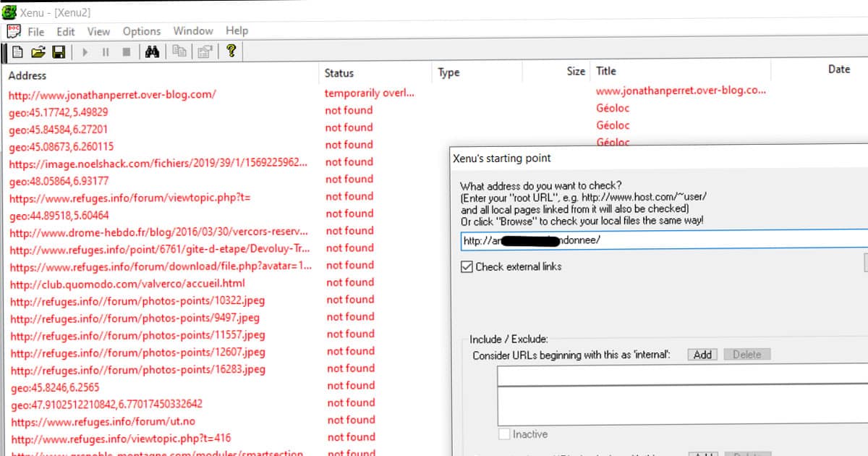This screenshot has height=456, width=868.
Task: Open the Help menu
Action: [x=237, y=30]
